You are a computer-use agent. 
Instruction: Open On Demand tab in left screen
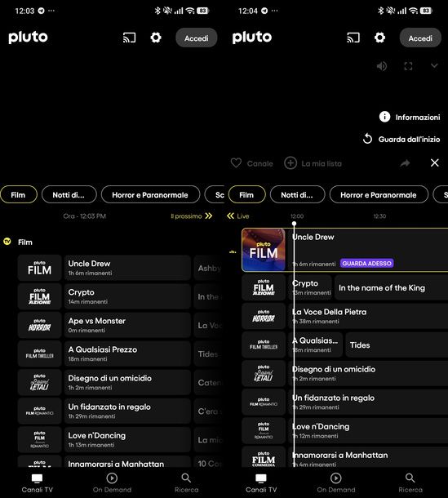(112, 483)
